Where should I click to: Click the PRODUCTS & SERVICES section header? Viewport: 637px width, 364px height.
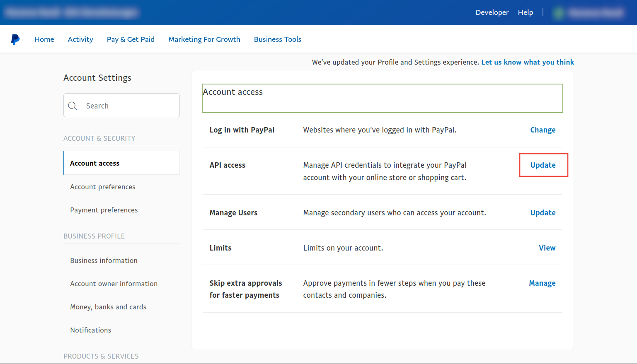point(101,356)
